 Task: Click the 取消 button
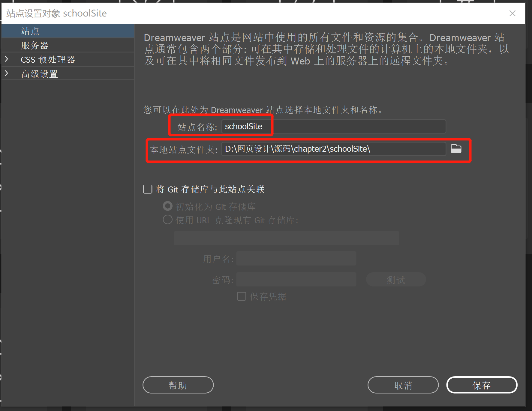[403, 385]
